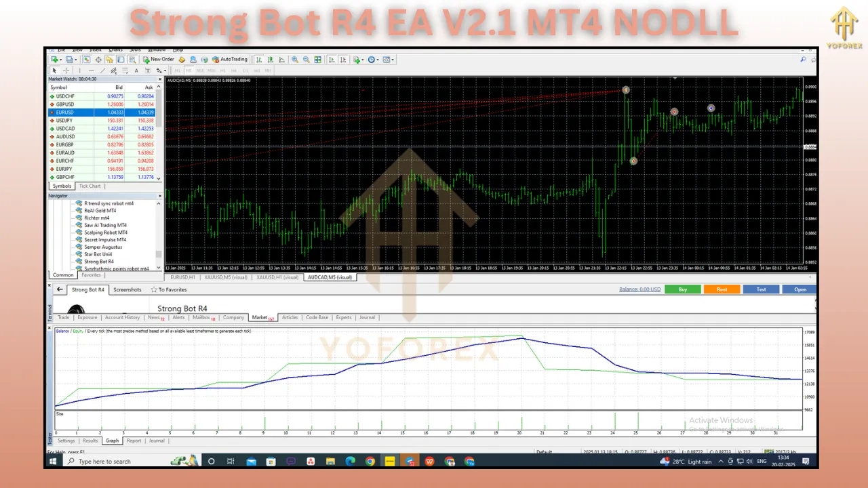The image size is (868, 488).
Task: Open the View menu
Action: [77, 50]
